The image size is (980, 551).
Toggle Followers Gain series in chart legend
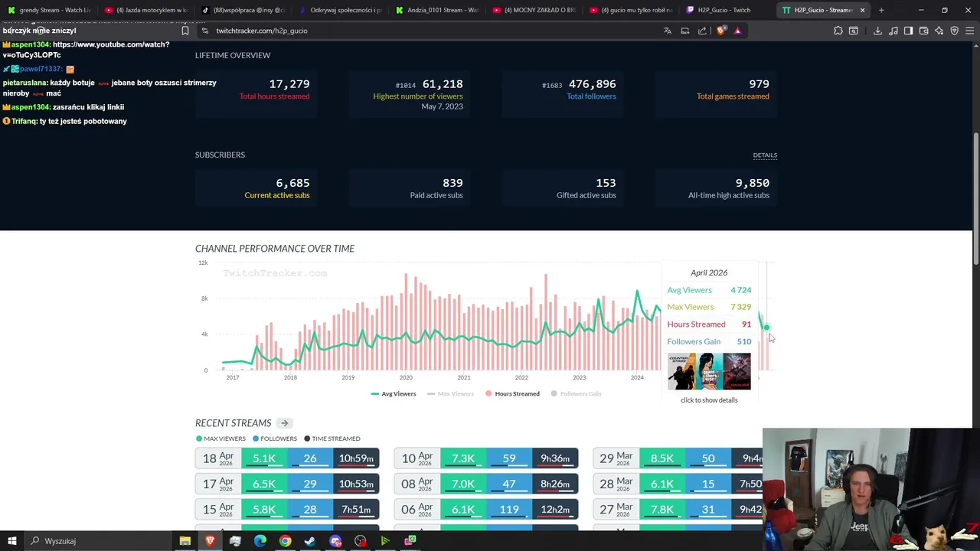(577, 393)
